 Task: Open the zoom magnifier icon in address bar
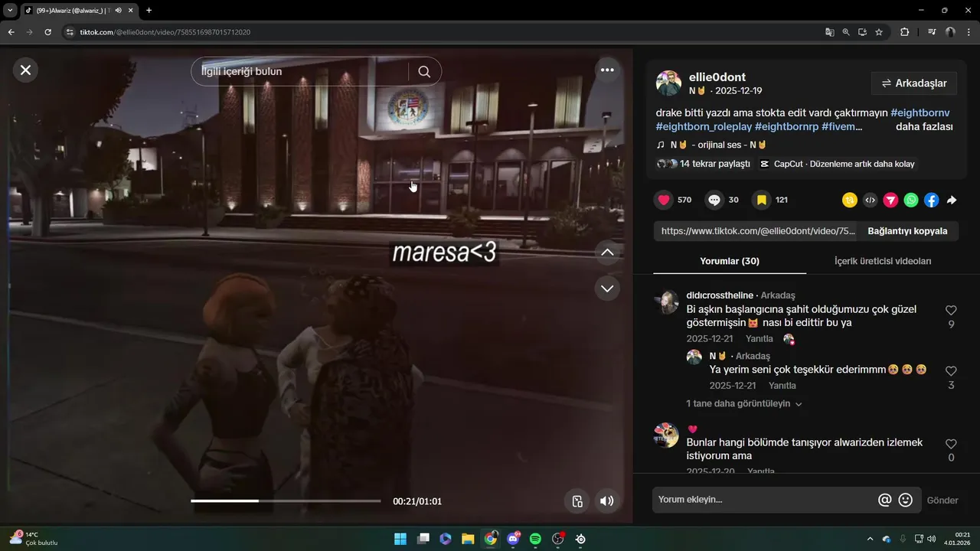(x=846, y=32)
